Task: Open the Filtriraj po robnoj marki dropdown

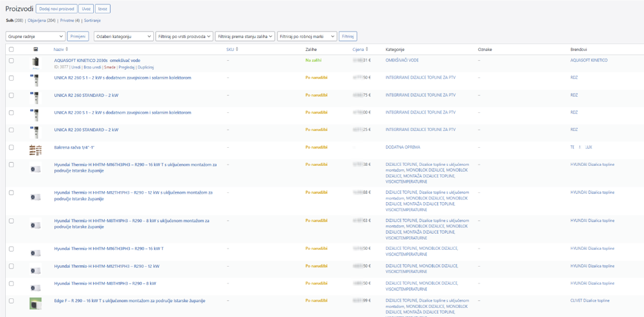Action: 307,37
